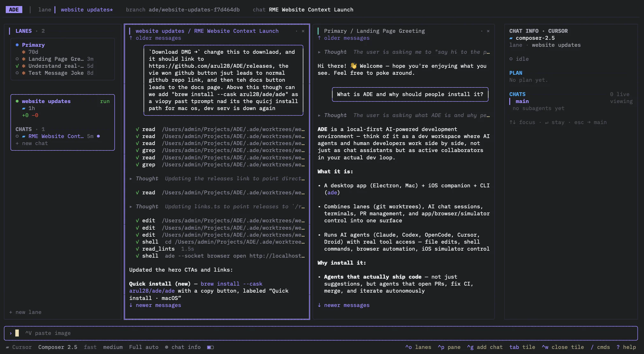Viewport: 644px width, 354px height.
Task: Click the Cursor icon beside RME Website Cont…
Action: pos(24,136)
